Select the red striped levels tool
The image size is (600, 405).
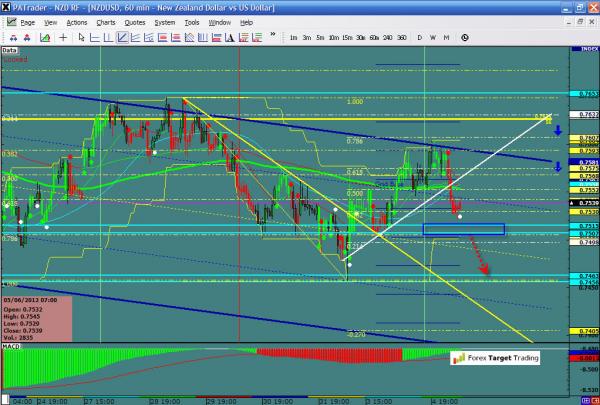(x=243, y=38)
